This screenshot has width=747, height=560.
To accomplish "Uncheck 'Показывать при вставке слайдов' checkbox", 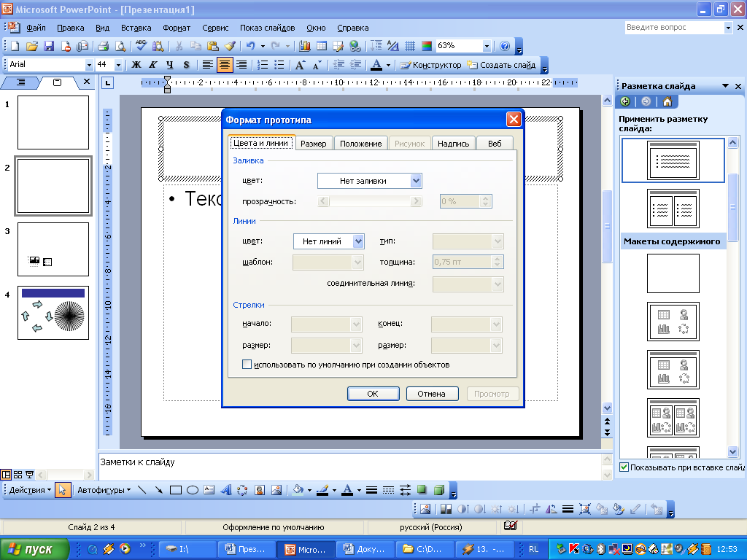I will pyautogui.click(x=624, y=467).
